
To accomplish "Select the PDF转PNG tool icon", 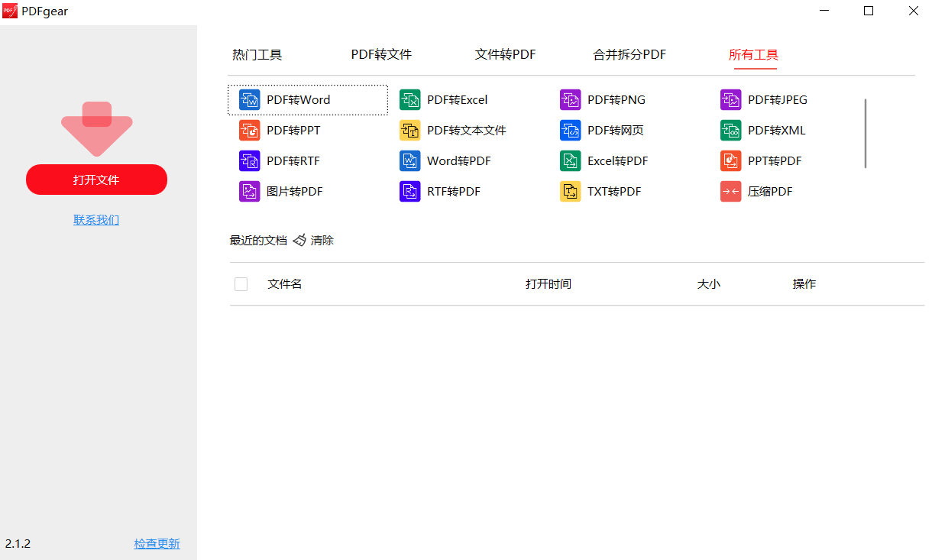I will (x=571, y=100).
